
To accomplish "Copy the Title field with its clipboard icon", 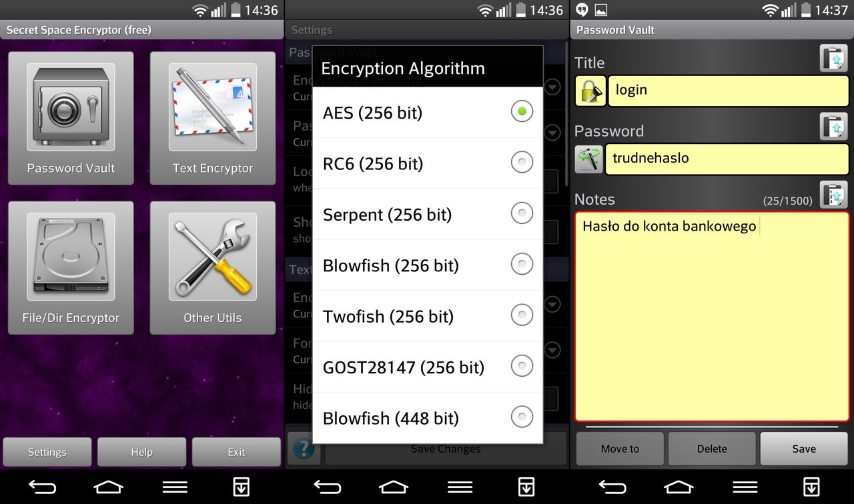I will point(834,58).
